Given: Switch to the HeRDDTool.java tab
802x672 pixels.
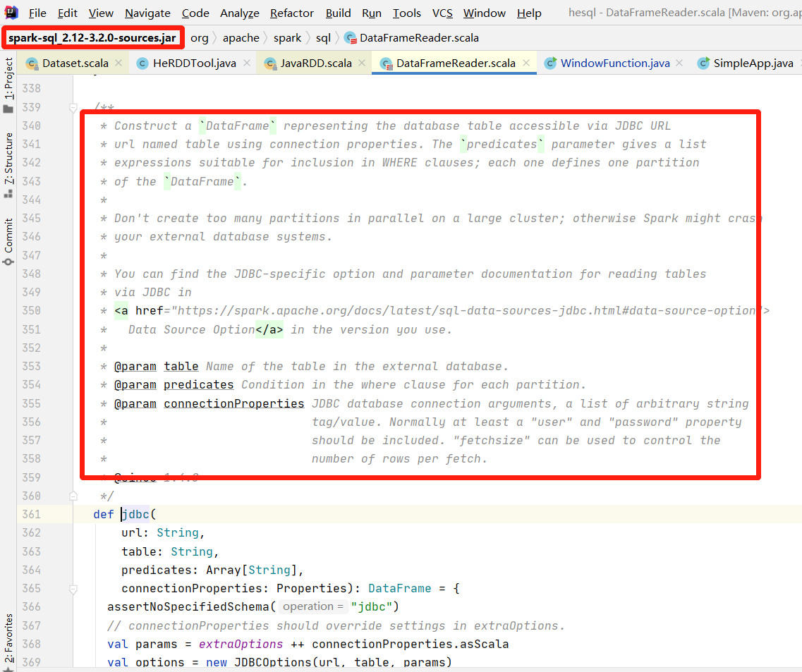Looking at the screenshot, I should tap(195, 63).
